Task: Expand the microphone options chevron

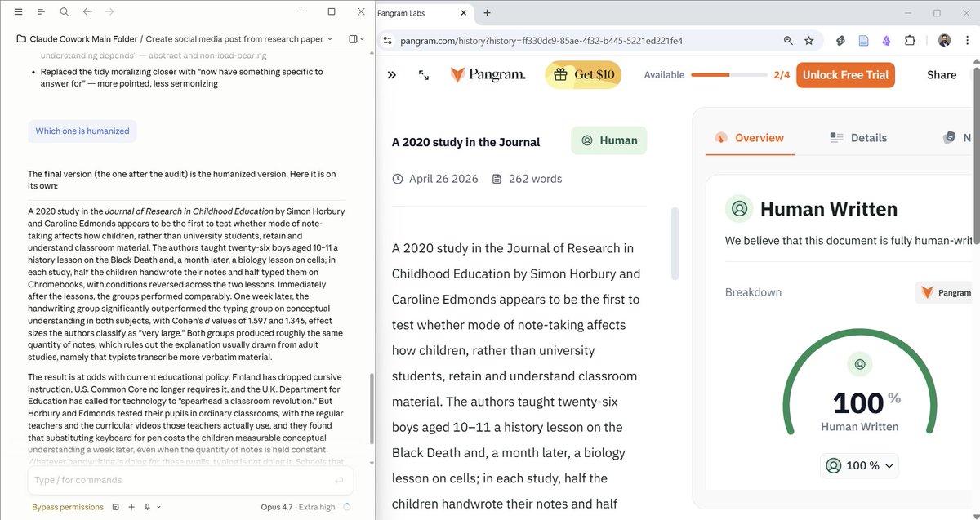Action: point(158,507)
